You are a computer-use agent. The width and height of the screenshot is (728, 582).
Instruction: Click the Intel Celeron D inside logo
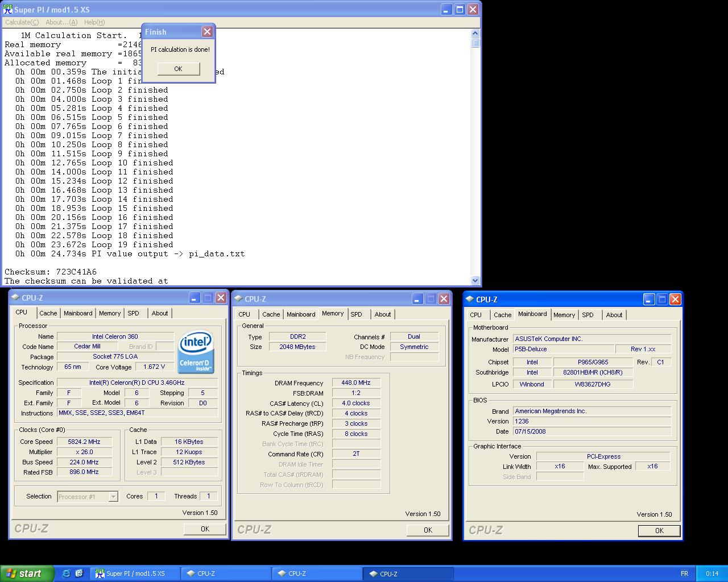(x=196, y=352)
